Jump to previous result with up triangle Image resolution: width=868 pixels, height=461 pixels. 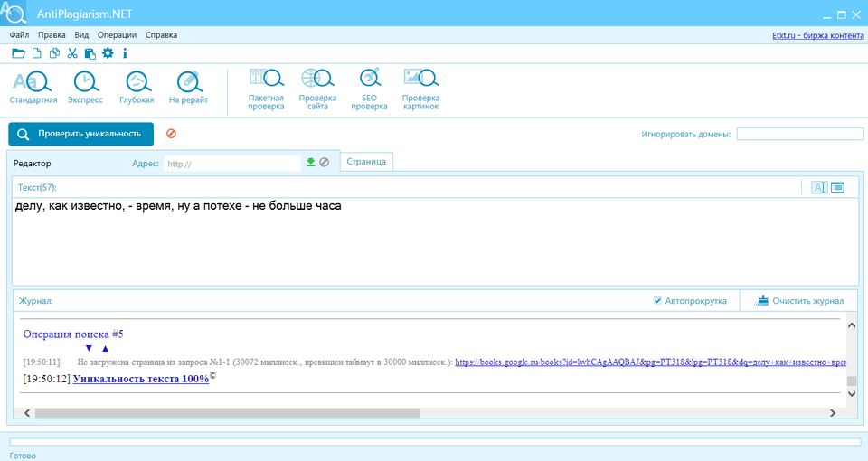pos(105,348)
